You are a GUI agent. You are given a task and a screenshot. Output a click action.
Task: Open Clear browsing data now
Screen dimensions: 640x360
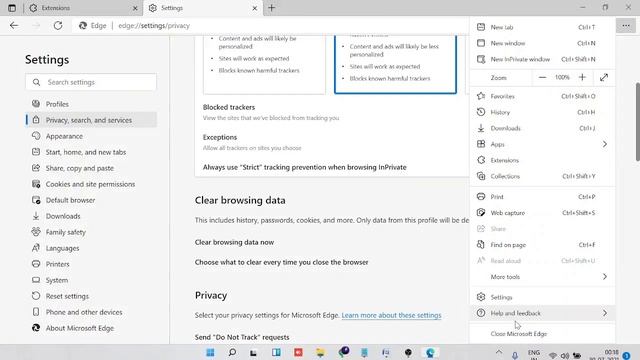(x=234, y=242)
